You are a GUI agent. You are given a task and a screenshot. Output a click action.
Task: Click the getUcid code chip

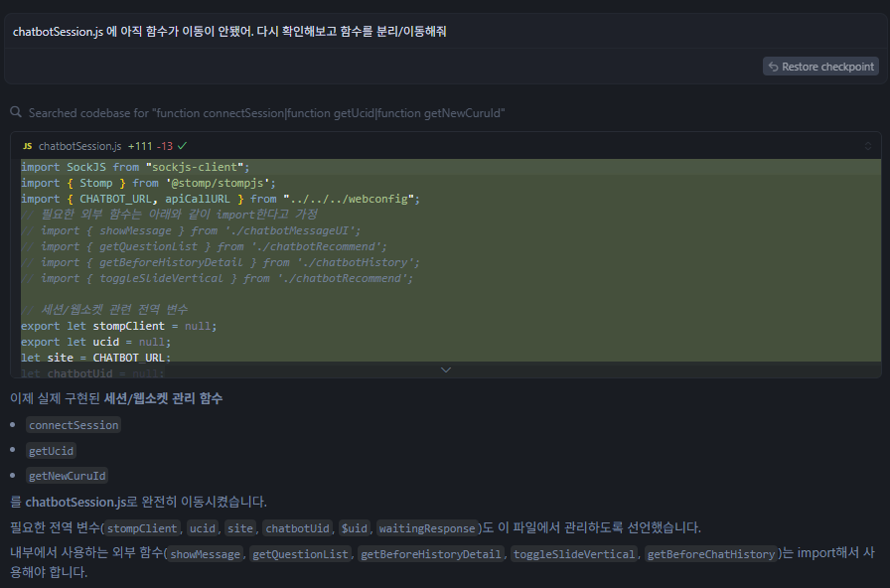(x=52, y=451)
